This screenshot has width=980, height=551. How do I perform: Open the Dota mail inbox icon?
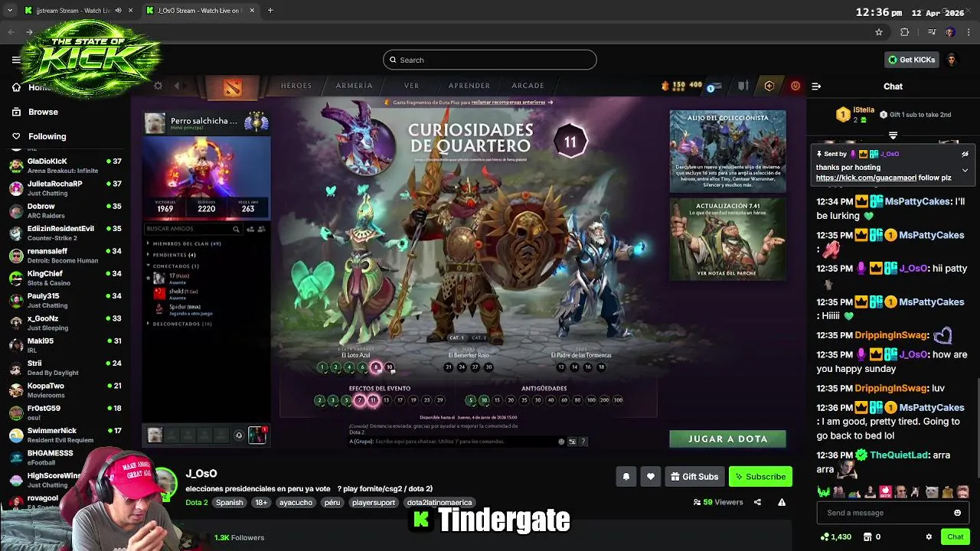[714, 86]
